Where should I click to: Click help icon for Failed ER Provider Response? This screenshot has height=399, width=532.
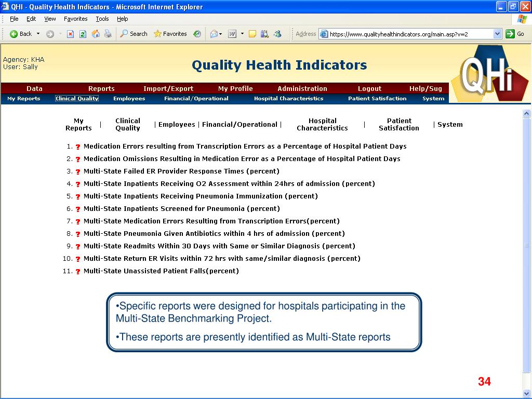click(x=78, y=171)
